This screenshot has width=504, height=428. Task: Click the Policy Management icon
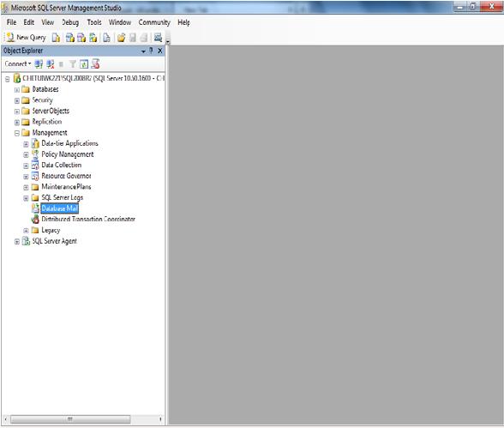[35, 154]
